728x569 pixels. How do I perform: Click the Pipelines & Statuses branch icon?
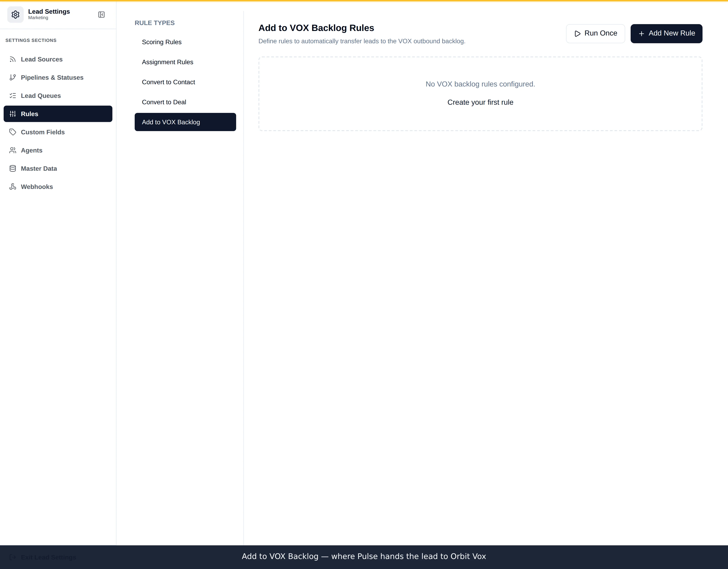[13, 77]
